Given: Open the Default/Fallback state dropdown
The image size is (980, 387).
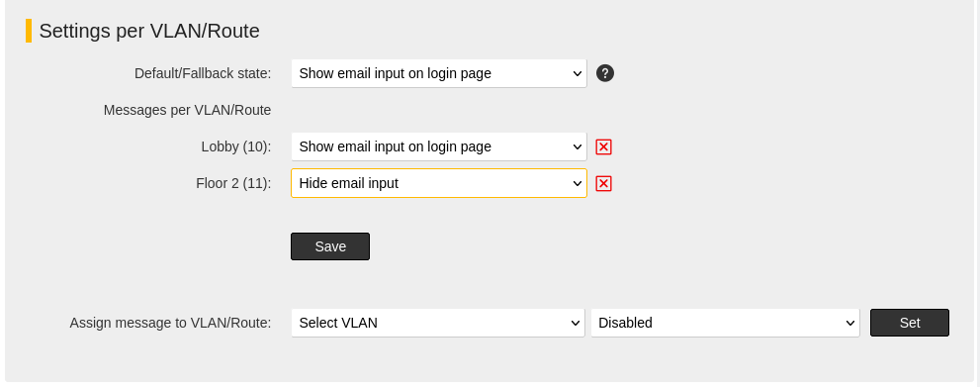Looking at the screenshot, I should pyautogui.click(x=439, y=73).
